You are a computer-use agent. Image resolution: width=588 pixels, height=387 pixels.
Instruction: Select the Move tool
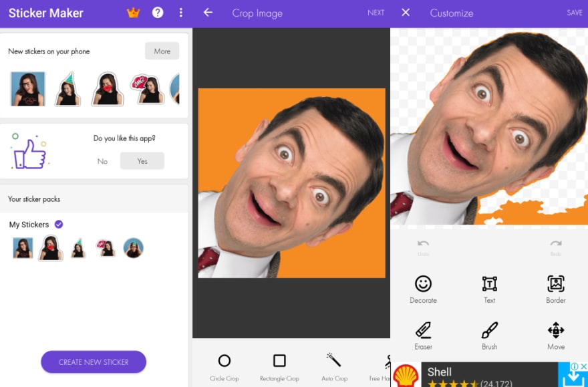click(556, 336)
